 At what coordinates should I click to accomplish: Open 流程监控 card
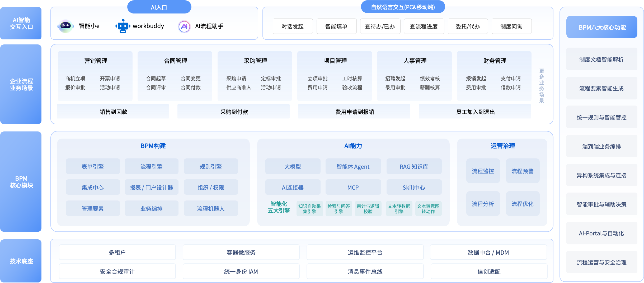click(x=483, y=171)
